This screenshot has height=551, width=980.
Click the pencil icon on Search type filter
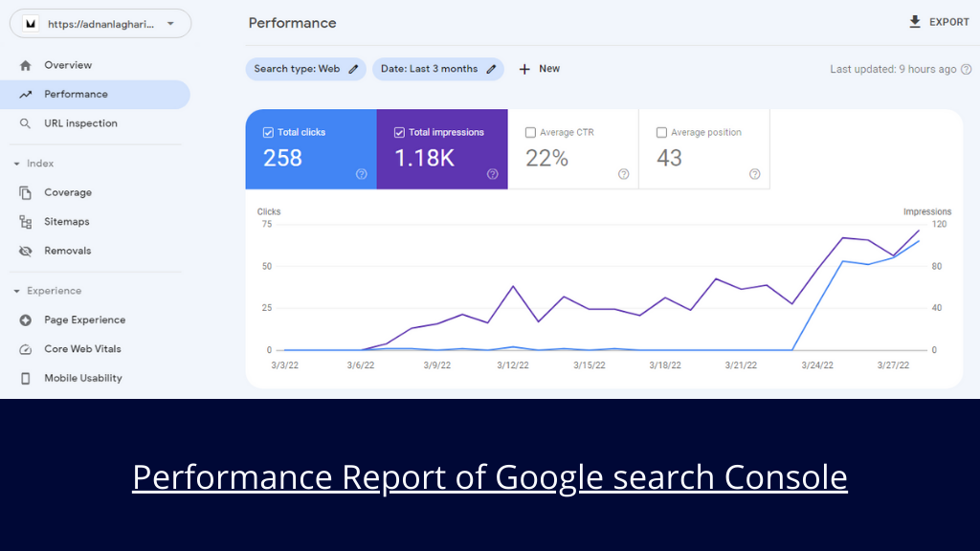pyautogui.click(x=353, y=69)
